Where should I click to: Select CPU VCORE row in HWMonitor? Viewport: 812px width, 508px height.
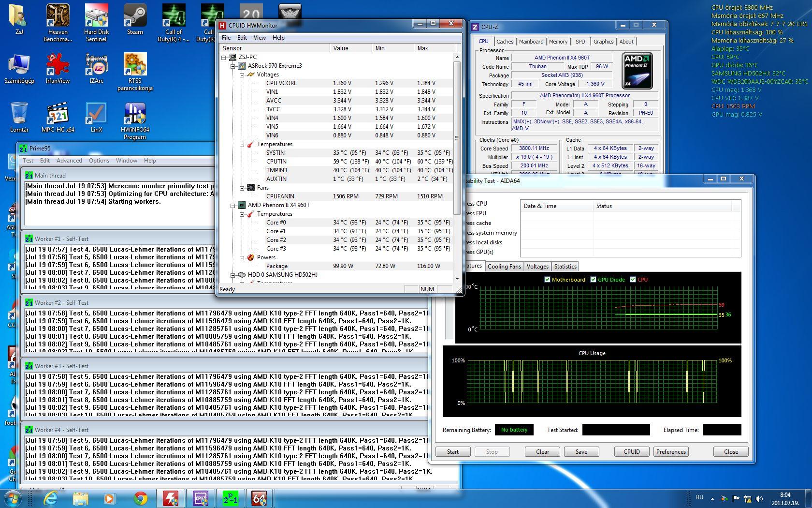tap(336, 83)
